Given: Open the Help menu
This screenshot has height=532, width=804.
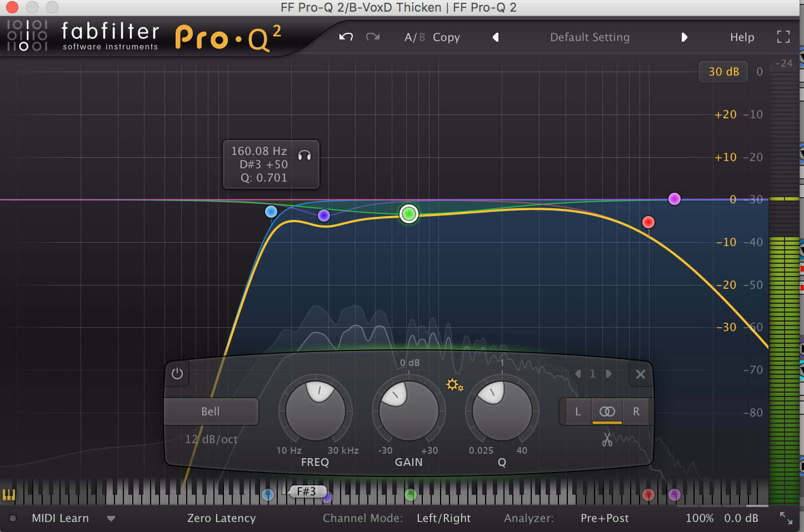Looking at the screenshot, I should pos(742,37).
